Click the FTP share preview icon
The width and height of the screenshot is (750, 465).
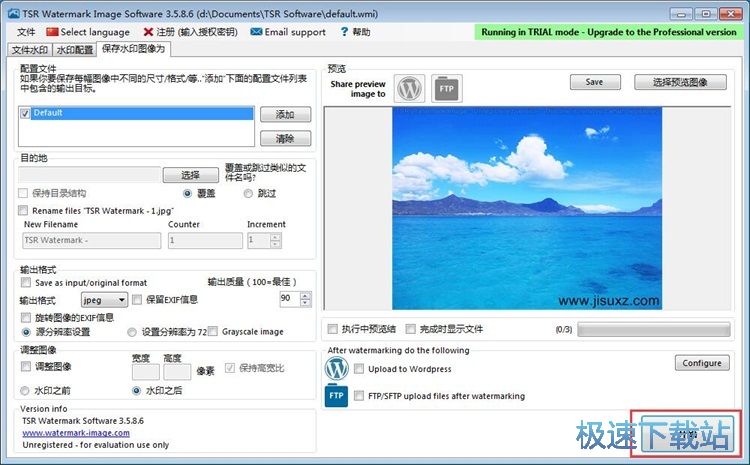click(447, 88)
